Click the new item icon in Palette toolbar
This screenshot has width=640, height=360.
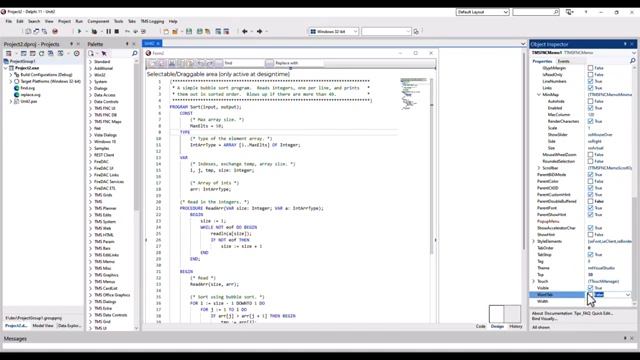click(91, 53)
